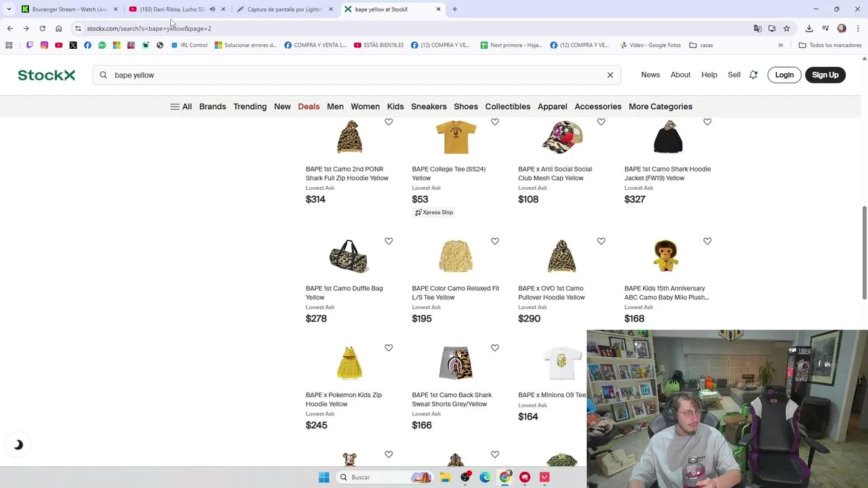
Task: Open the Help link
Action: (x=709, y=75)
